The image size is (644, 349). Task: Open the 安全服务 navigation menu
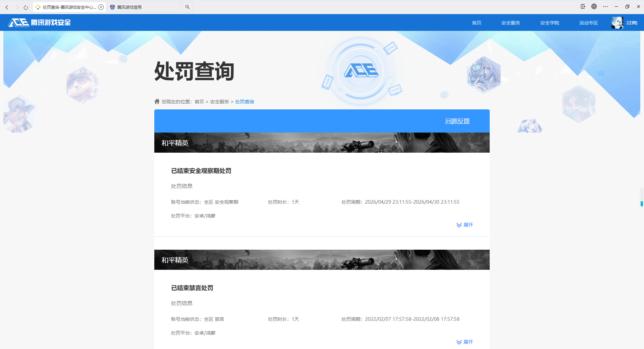click(511, 23)
